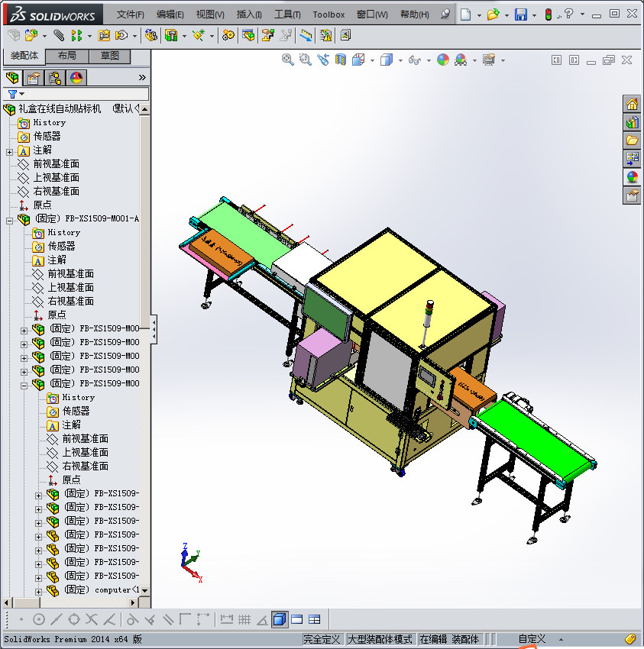Click the Rebuild traffic light icon

[549, 15]
